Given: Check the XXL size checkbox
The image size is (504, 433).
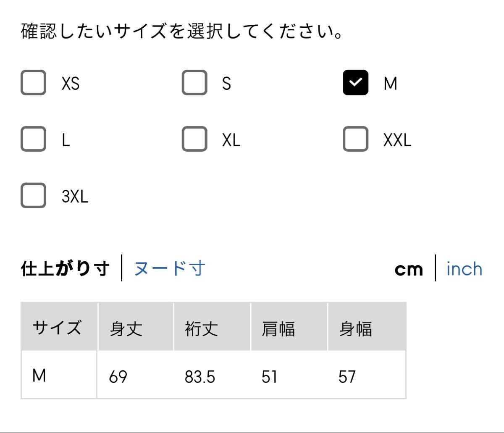Looking at the screenshot, I should 355,139.
